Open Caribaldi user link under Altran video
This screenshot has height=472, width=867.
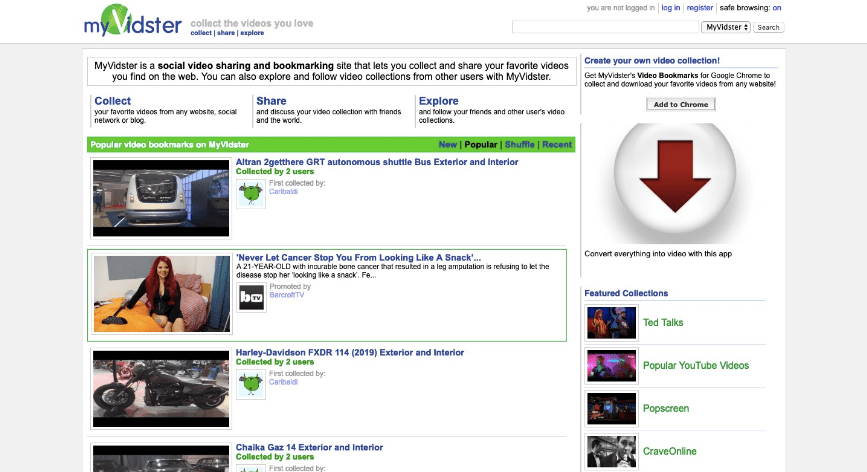[x=283, y=191]
